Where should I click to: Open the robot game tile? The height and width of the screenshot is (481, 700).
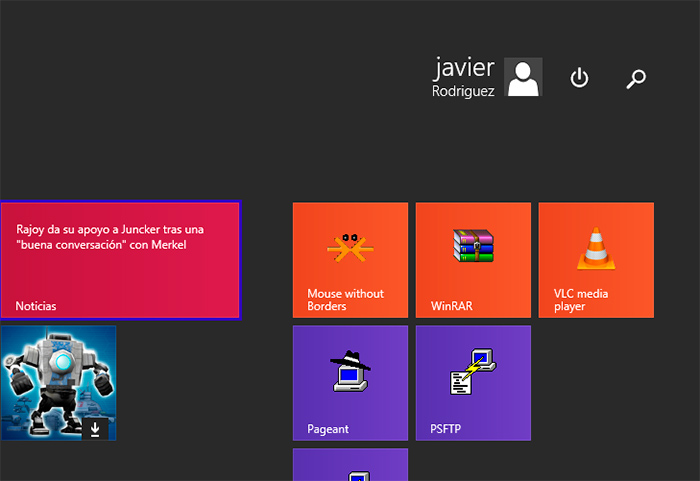pyautogui.click(x=58, y=383)
